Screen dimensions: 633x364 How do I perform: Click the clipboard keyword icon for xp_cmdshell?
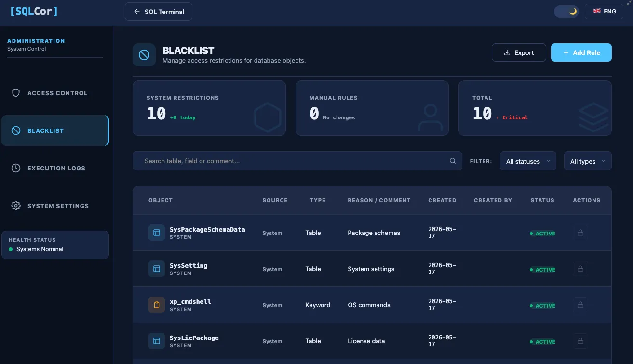tap(157, 305)
